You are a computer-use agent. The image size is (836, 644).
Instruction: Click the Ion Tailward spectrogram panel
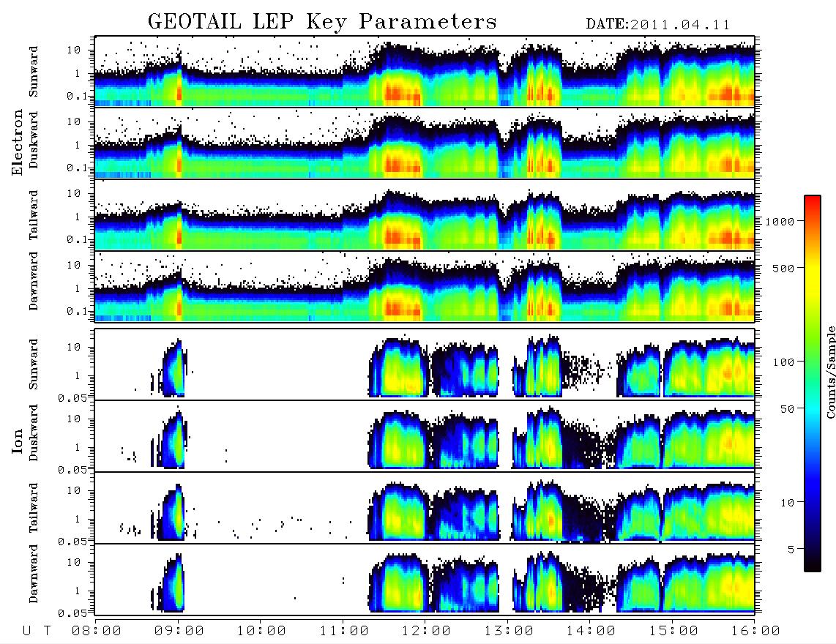pos(425,508)
